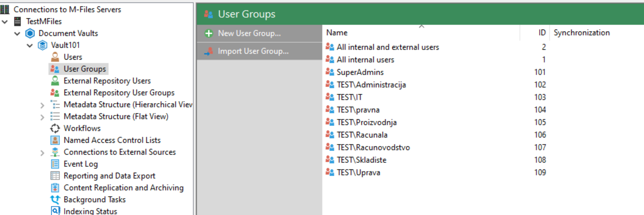Create a New User Group
This screenshot has height=215, width=644.
point(259,33)
